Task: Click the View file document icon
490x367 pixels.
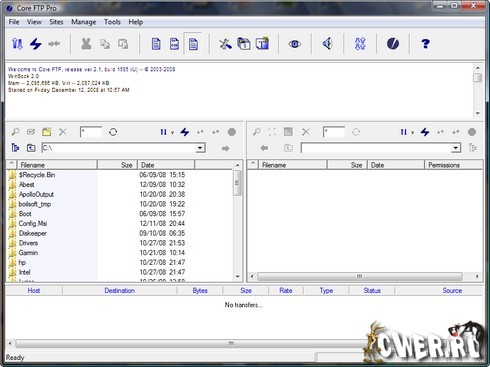Action: (x=156, y=44)
